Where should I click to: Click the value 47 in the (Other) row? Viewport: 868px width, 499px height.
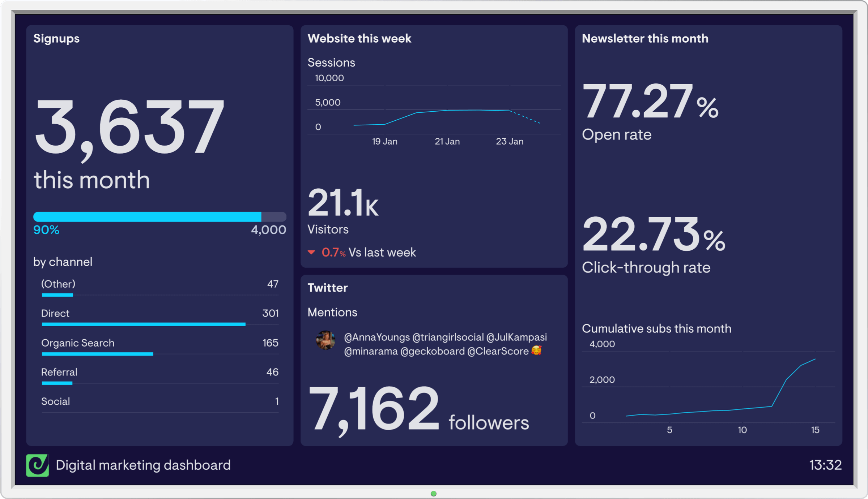click(x=273, y=284)
